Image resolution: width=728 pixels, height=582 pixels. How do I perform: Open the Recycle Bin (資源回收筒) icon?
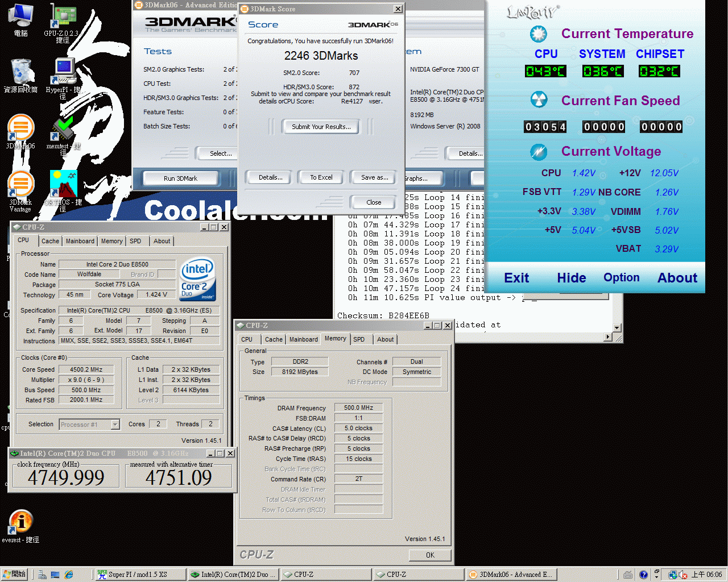click(x=21, y=76)
